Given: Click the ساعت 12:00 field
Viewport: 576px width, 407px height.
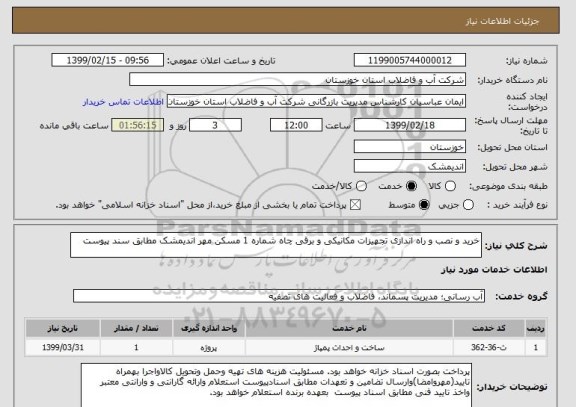Looking at the screenshot, I should (296, 125).
